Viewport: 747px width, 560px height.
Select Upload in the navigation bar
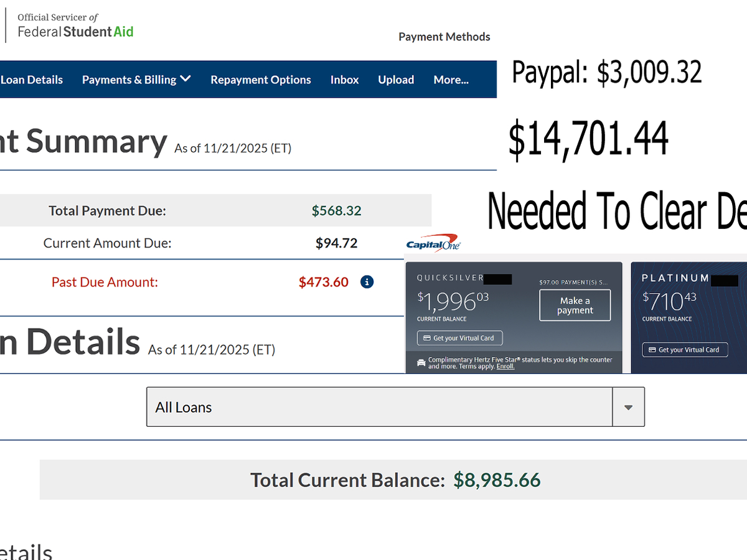[396, 80]
